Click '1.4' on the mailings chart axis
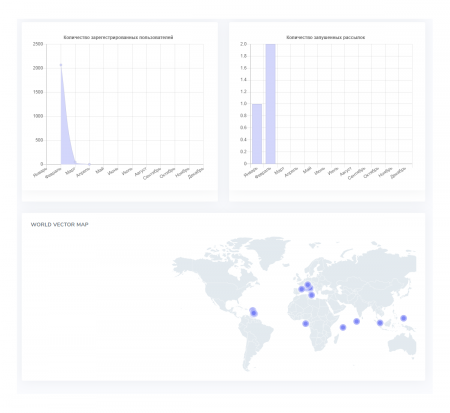Viewport: 450px width, 413px height. point(244,80)
